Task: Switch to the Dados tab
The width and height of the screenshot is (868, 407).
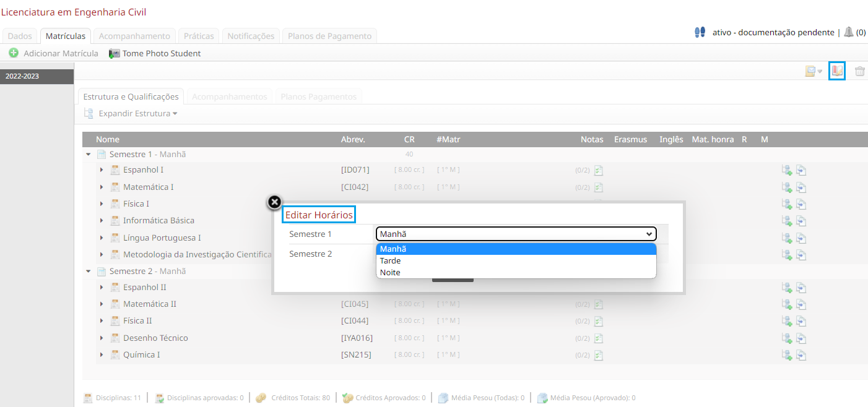Action: (20, 36)
